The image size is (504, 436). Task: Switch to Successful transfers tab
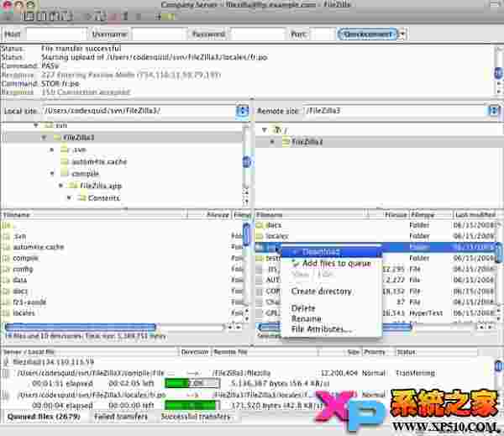(x=196, y=417)
